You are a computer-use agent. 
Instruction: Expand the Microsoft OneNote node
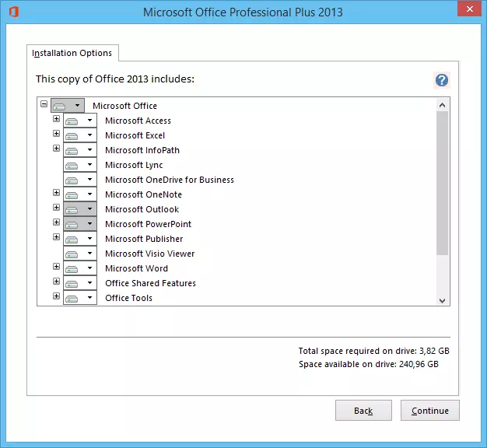(56, 192)
